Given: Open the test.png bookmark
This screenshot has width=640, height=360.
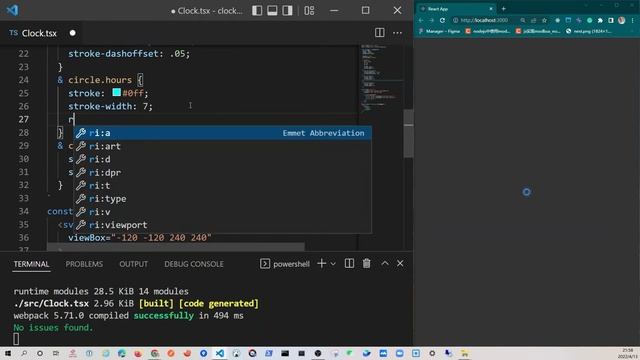Looking at the screenshot, I should point(589,31).
